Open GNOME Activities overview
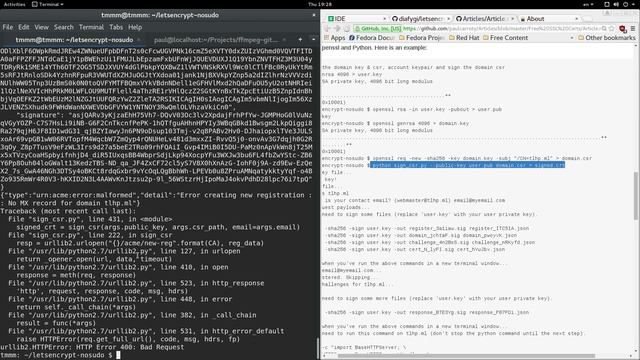 coord(14,4)
